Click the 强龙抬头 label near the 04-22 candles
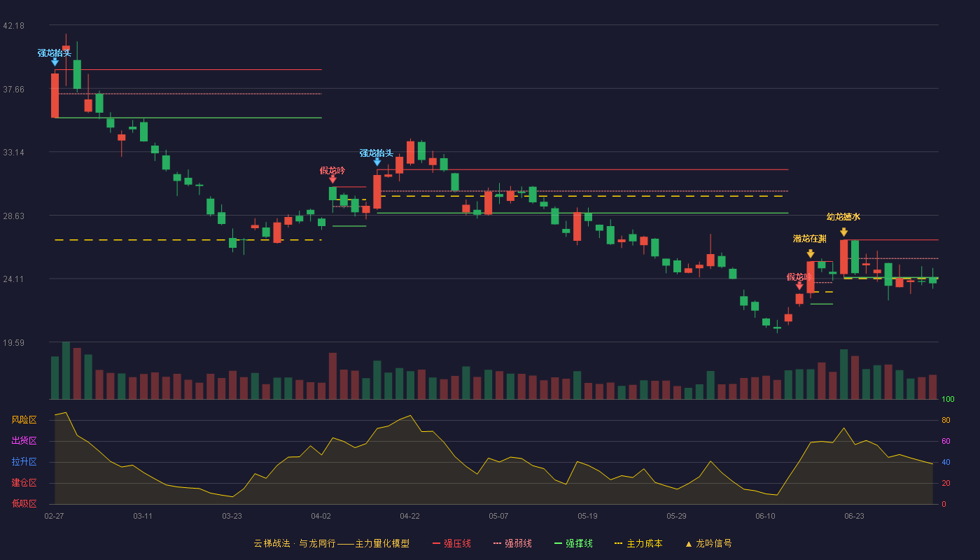 (x=377, y=153)
